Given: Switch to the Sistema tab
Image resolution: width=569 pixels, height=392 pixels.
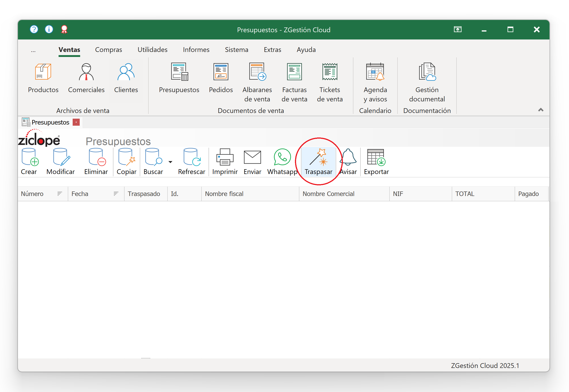Looking at the screenshot, I should [236, 50].
